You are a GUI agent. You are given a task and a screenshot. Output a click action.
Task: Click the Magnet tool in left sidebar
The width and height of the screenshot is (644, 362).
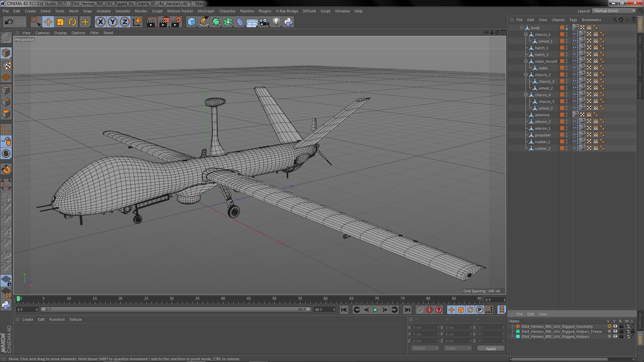coord(6,169)
